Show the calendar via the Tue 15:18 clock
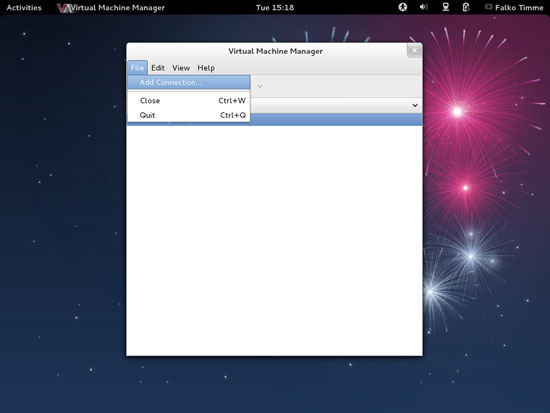This screenshot has height=413, width=550. (275, 7)
